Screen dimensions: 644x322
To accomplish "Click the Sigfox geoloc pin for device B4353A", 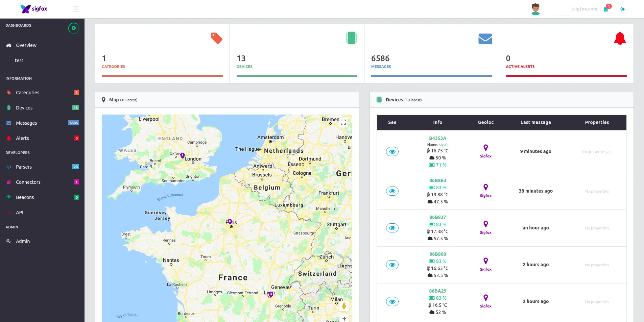I will click(485, 148).
